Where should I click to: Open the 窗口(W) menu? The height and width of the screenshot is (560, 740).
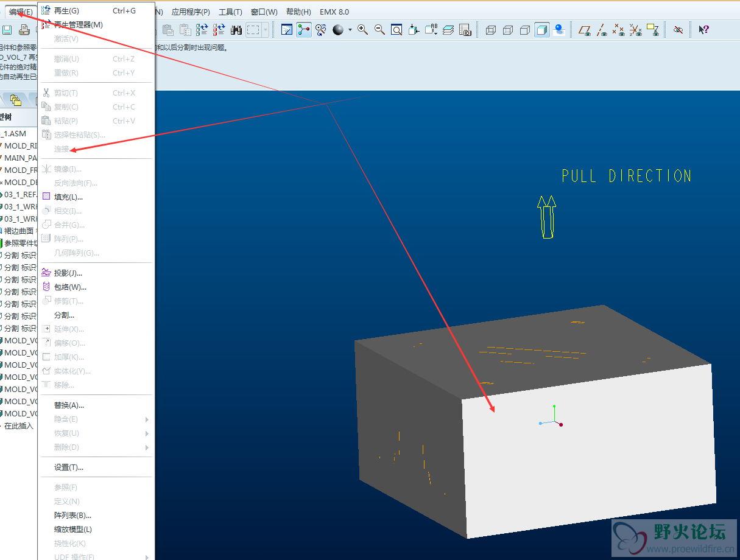point(264,12)
